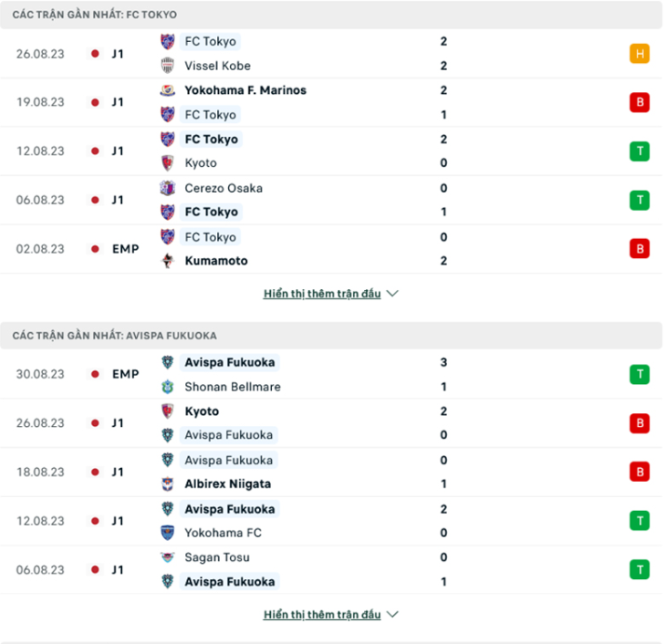Click the Sagan Tosu team crest icon
Viewport: 666px width, 644px height.
click(168, 557)
